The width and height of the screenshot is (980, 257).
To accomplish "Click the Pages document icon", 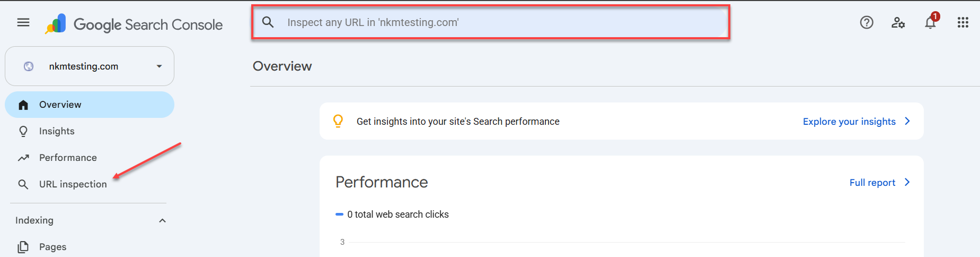I will 23,247.
